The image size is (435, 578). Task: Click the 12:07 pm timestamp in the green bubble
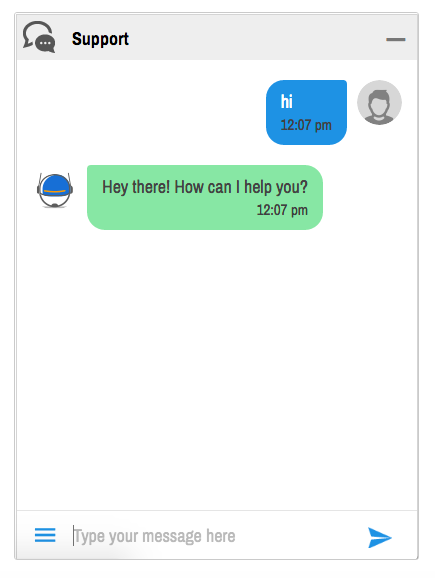282,210
